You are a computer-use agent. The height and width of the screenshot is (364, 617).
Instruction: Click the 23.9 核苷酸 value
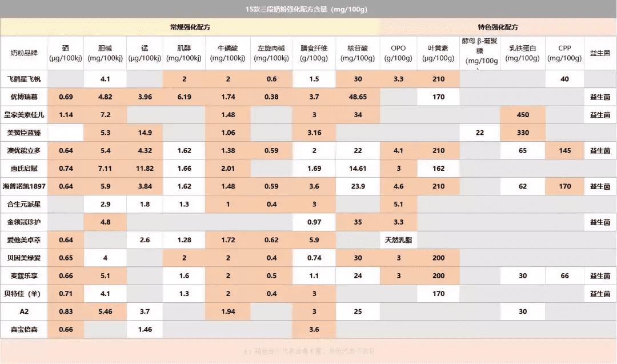[x=358, y=186]
